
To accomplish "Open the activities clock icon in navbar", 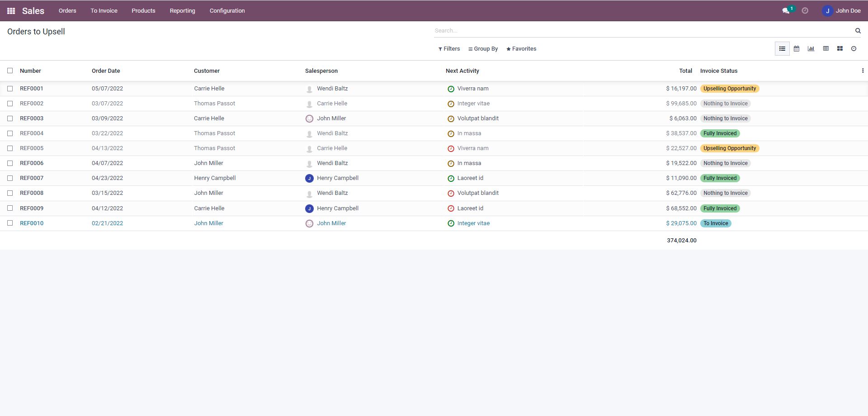I will click(805, 11).
